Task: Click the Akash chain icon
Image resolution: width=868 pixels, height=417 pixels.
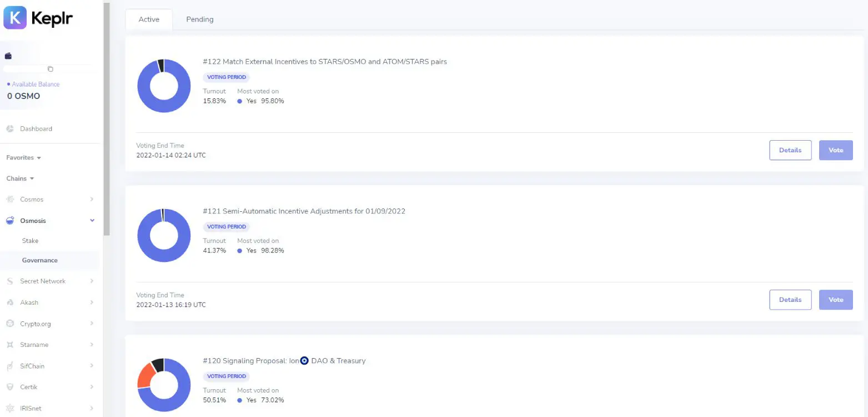Action: pos(10,302)
